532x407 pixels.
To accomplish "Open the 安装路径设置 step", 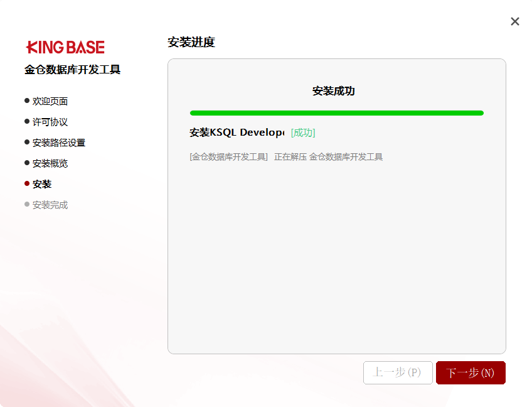I will pyautogui.click(x=59, y=143).
